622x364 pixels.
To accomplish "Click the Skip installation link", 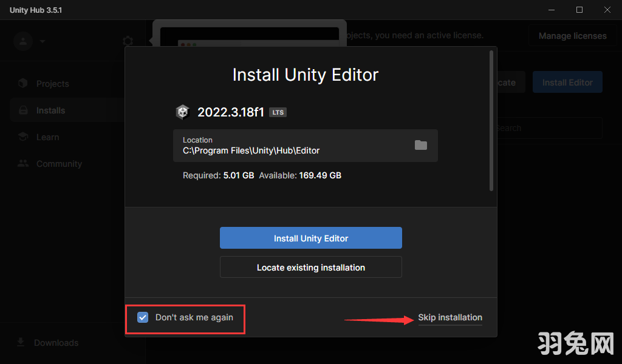I will [449, 317].
